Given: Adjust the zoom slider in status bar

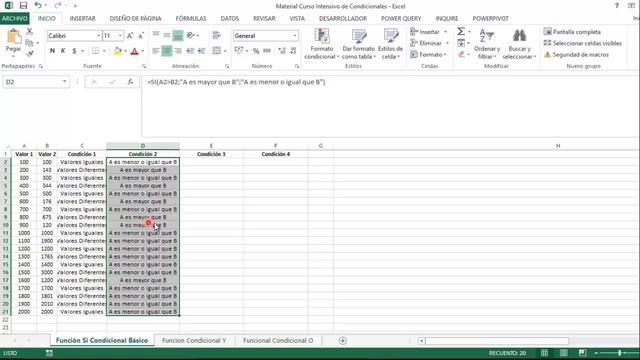Looking at the screenshot, I should point(619,353).
